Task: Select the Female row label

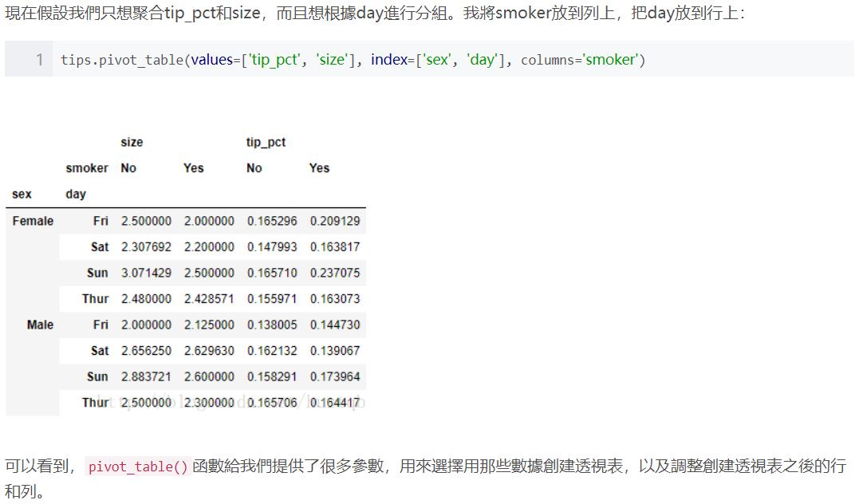Action: point(32,221)
